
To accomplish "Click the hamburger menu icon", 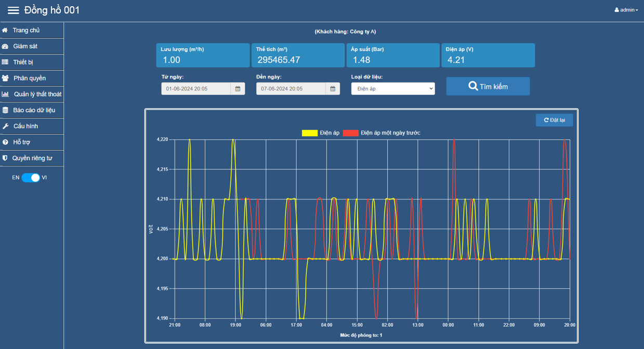I will click(14, 10).
